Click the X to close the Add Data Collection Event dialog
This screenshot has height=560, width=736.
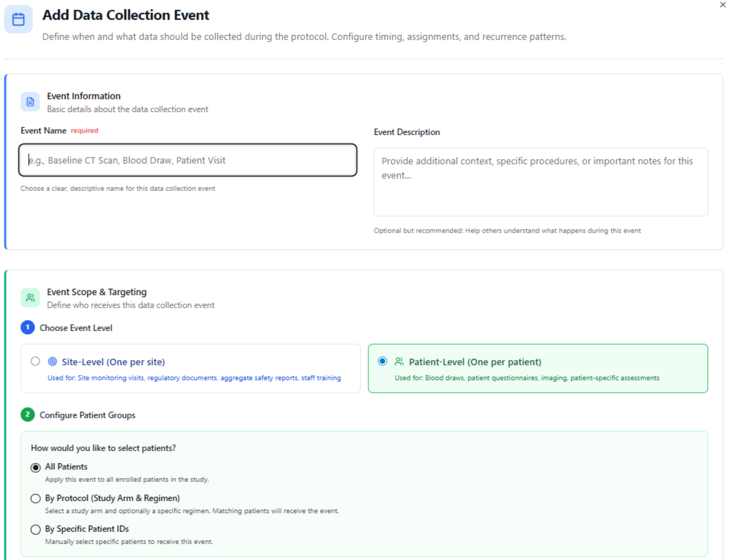723,5
